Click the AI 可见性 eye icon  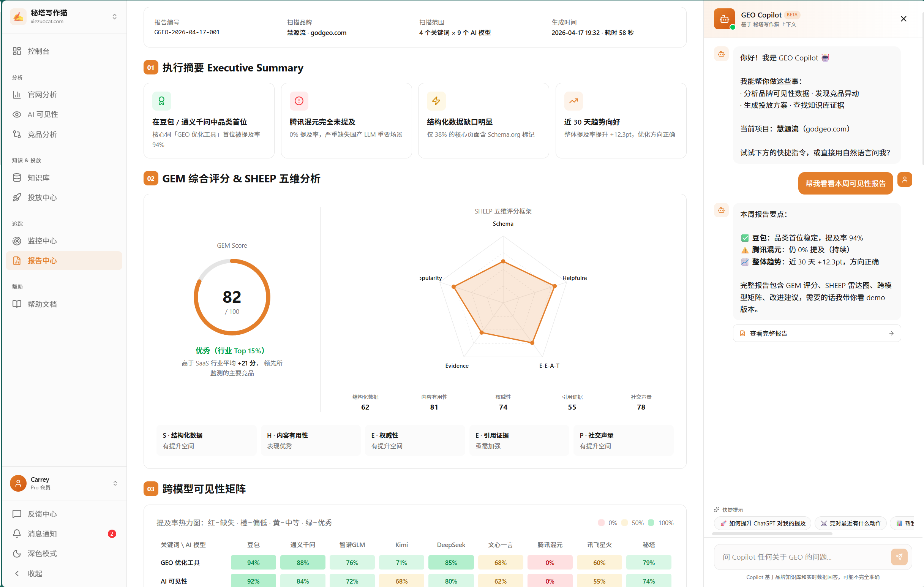tap(16, 114)
